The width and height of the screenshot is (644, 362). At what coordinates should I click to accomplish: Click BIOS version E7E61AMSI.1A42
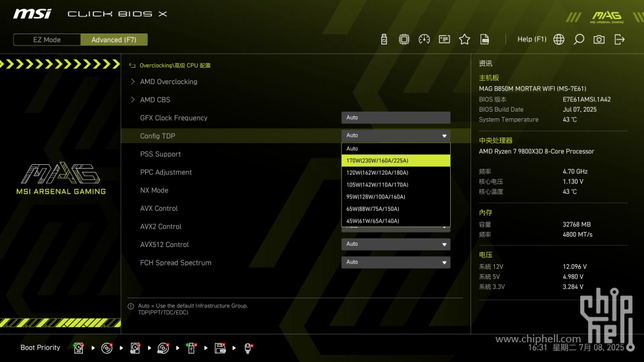pyautogui.click(x=586, y=99)
